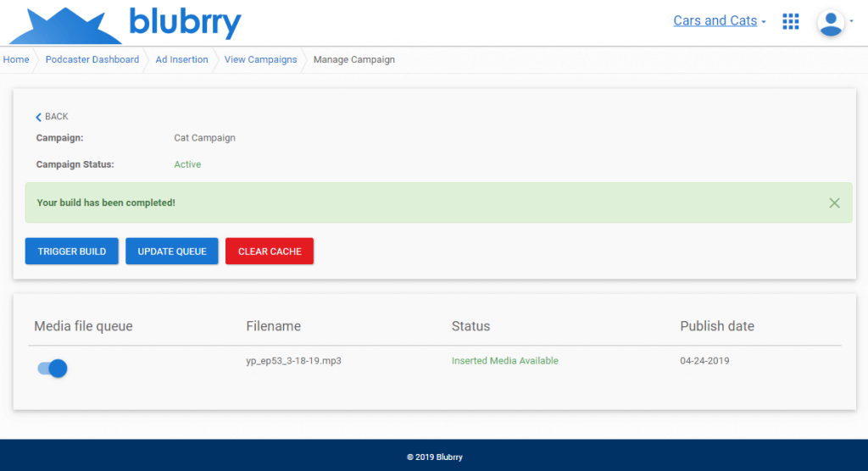Open Ad Insertion breadcrumb
868x471 pixels.
click(181, 60)
